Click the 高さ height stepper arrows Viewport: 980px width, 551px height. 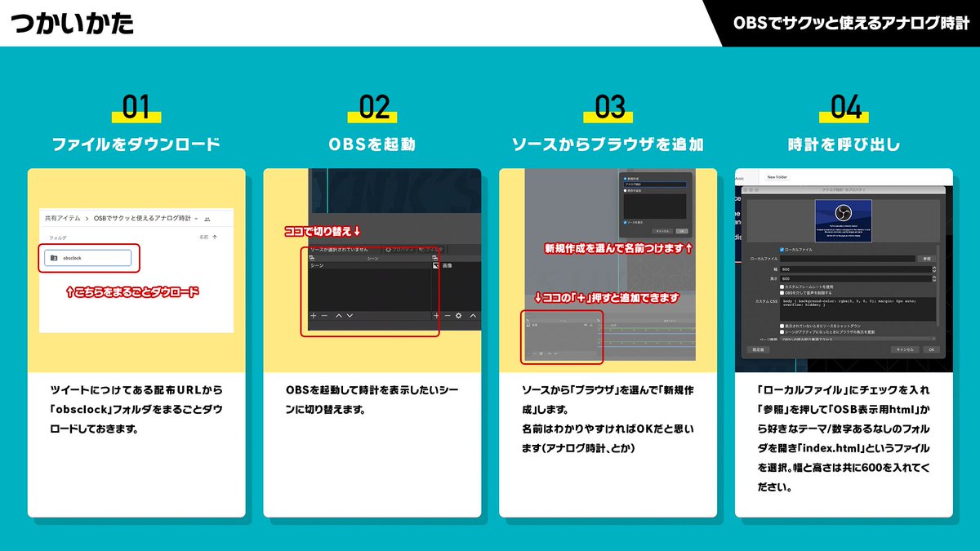click(934, 278)
